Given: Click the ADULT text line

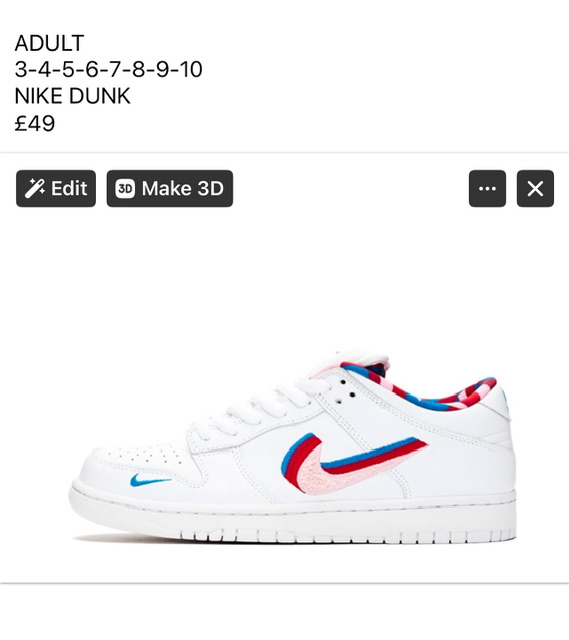Looking at the screenshot, I should tap(49, 43).
